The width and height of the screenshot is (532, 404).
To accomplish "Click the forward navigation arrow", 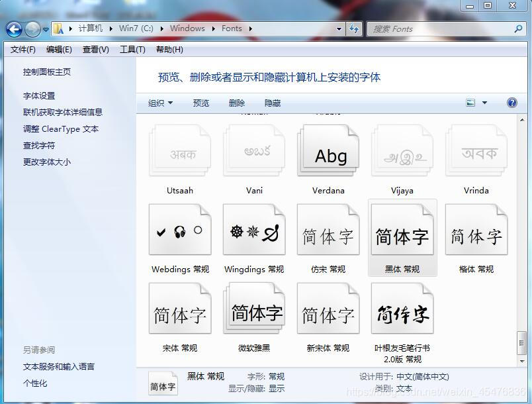I will [32, 29].
